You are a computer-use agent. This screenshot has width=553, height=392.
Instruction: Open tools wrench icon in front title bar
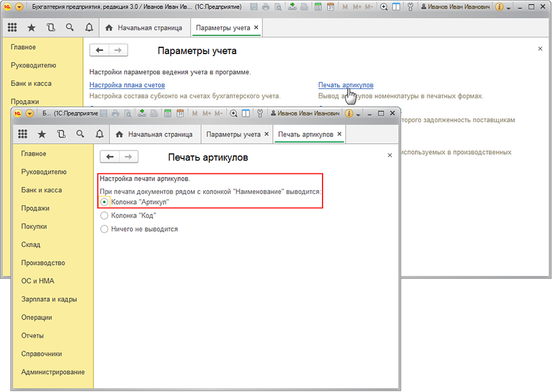pos(260,113)
